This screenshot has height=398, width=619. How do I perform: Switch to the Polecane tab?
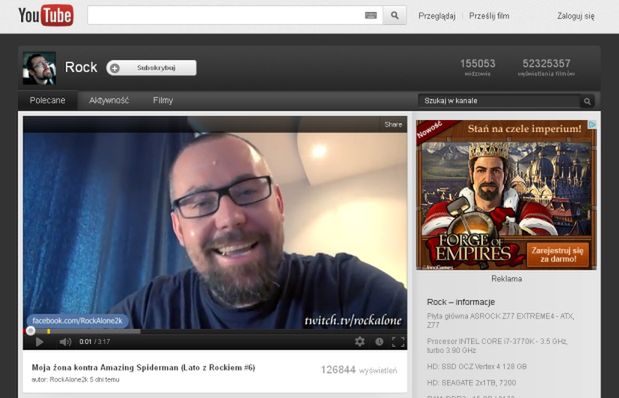pos(47,100)
